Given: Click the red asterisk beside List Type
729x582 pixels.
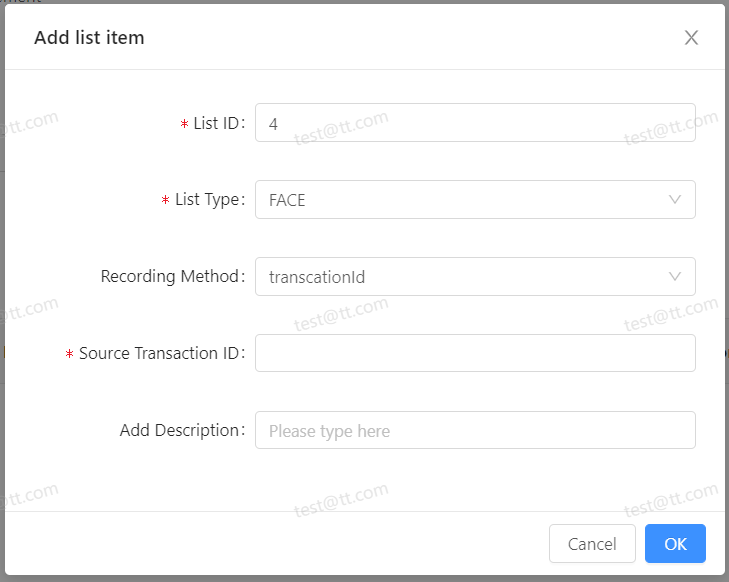Looking at the screenshot, I should (165, 201).
